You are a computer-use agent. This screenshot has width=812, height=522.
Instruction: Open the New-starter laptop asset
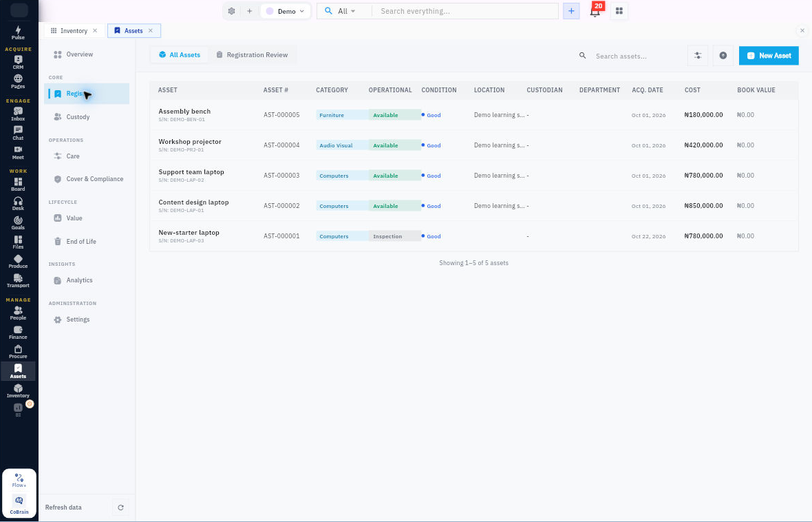[473, 236]
